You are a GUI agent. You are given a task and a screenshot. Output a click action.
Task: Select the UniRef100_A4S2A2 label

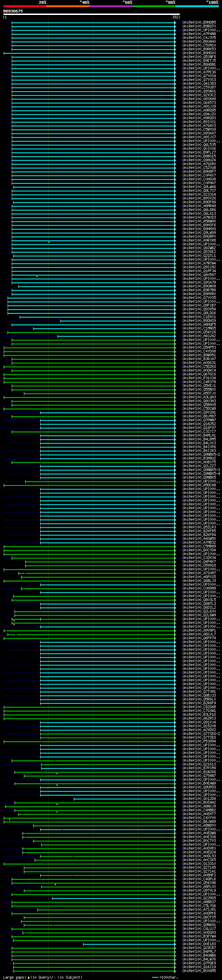pyautogui.click(x=199, y=335)
